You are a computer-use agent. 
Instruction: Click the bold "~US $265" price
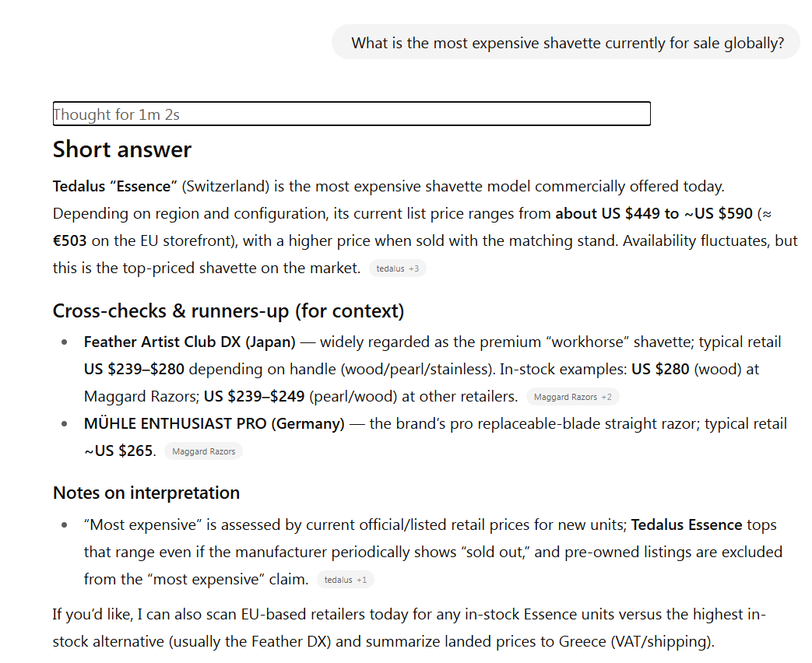pos(118,451)
